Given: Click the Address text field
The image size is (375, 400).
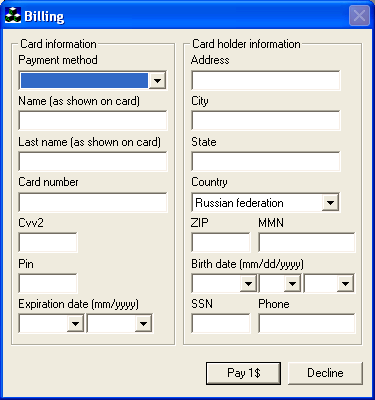Looking at the screenshot, I should 266,80.
